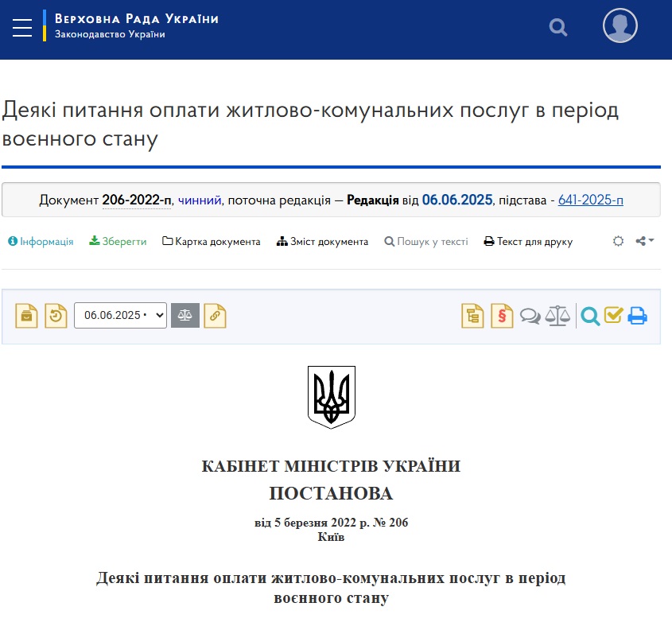Open the document structure tree icon

pos(473,316)
